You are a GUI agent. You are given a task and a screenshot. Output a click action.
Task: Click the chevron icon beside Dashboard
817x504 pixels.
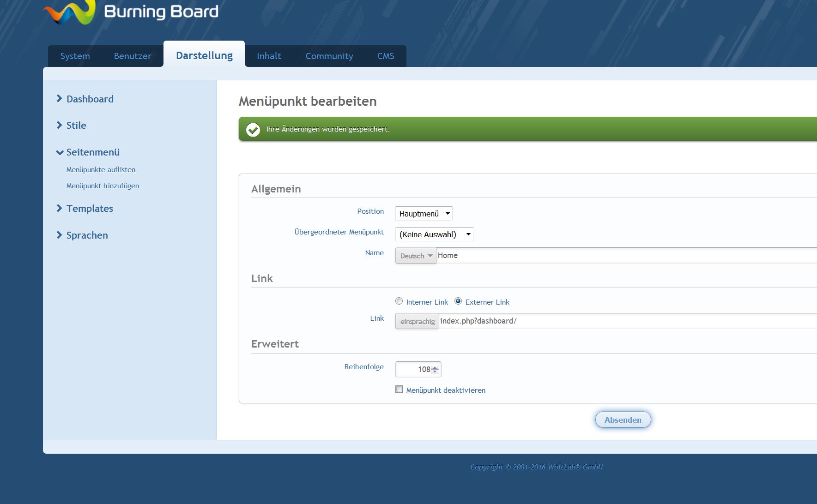click(x=59, y=99)
